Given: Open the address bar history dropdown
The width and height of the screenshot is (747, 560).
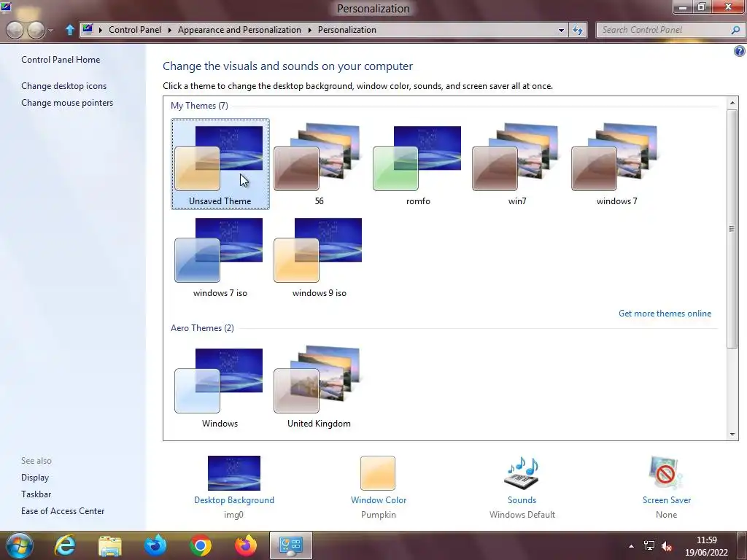Looking at the screenshot, I should [561, 30].
